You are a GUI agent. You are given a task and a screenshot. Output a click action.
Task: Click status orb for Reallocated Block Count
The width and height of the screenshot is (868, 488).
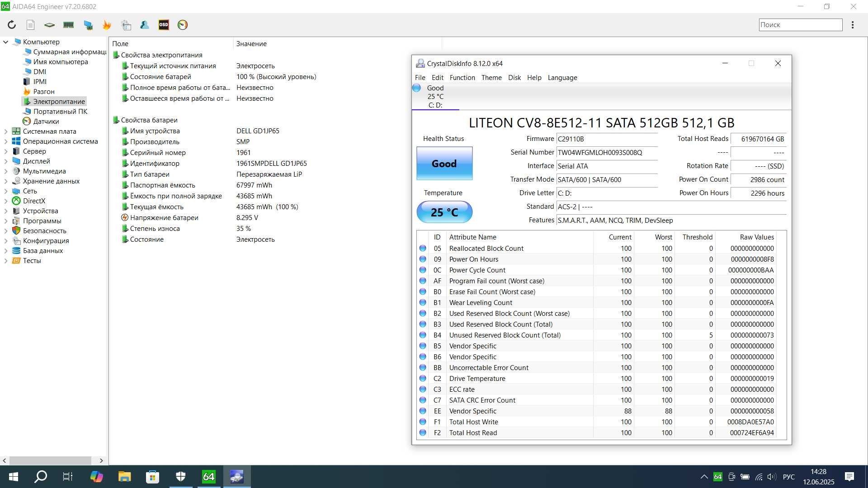click(x=423, y=248)
